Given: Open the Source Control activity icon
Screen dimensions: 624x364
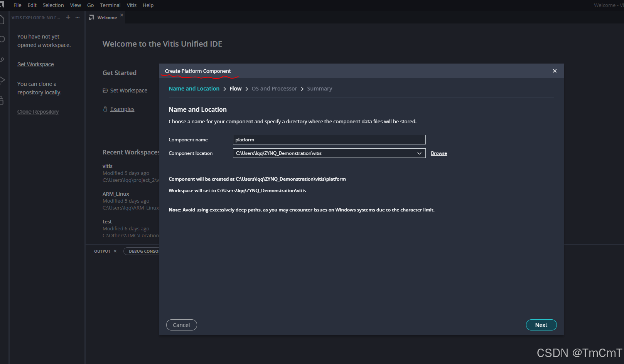Looking at the screenshot, I should pos(2,60).
